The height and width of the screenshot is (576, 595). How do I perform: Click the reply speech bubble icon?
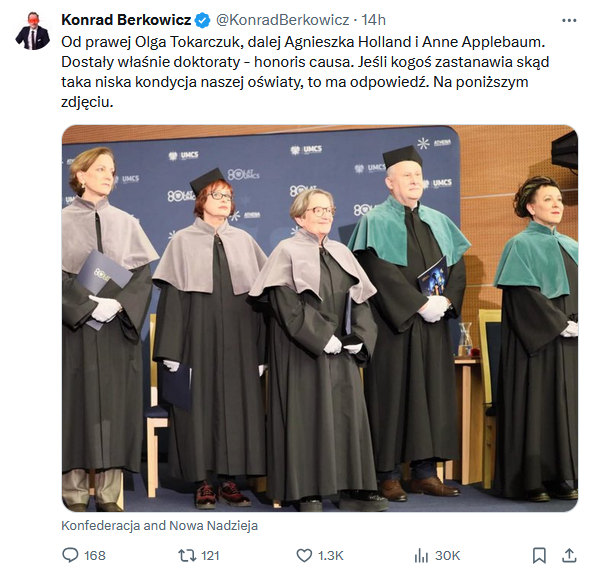70,556
